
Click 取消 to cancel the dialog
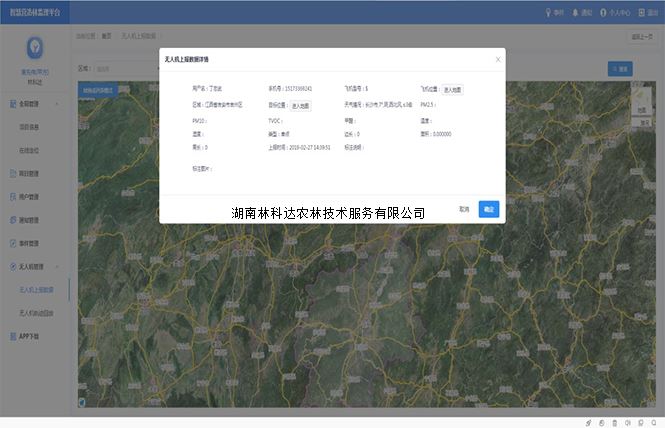pyautogui.click(x=464, y=209)
